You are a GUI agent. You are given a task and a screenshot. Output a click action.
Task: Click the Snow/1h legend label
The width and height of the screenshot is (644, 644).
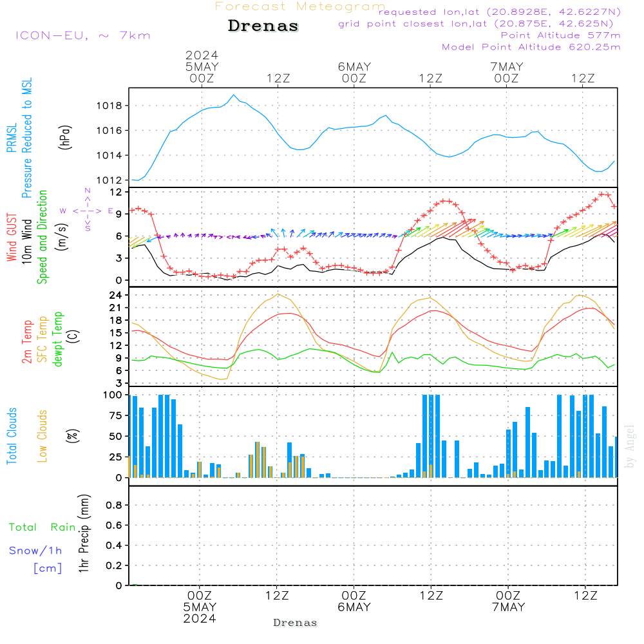click(35, 551)
